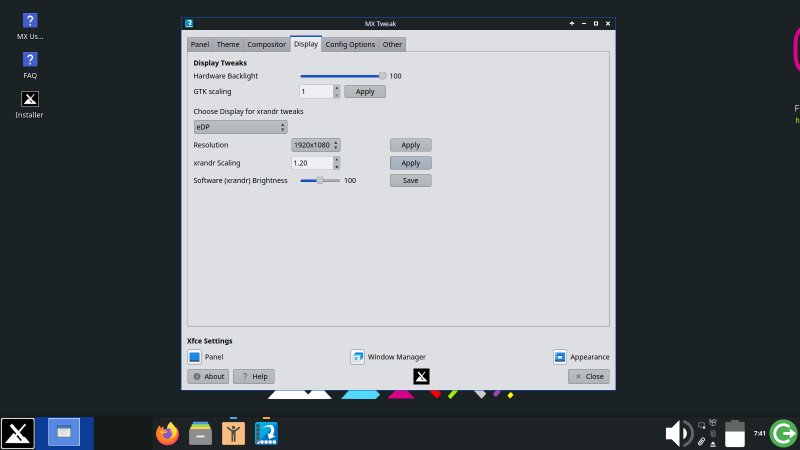The width and height of the screenshot is (800, 450).
Task: Click the Hardware Backlight slider
Action: [x=342, y=76]
